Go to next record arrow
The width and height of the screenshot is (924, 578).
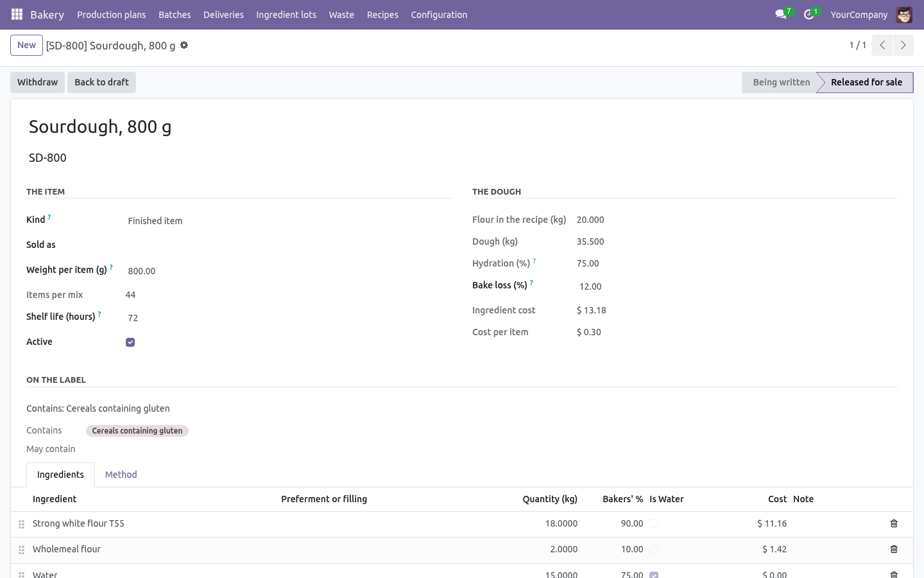tap(903, 45)
